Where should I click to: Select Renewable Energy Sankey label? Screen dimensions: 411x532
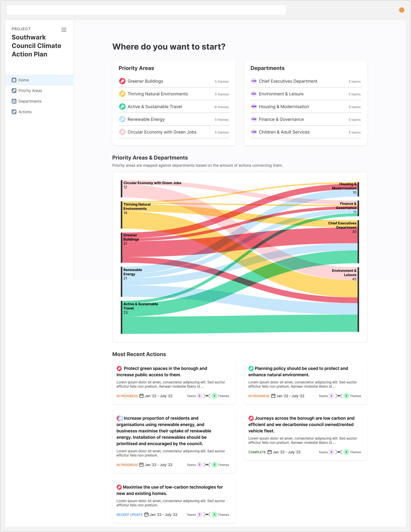click(x=133, y=272)
